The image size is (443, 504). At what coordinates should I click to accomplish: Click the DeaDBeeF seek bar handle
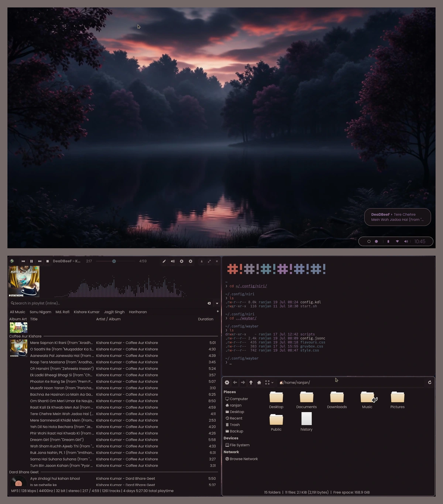114,261
